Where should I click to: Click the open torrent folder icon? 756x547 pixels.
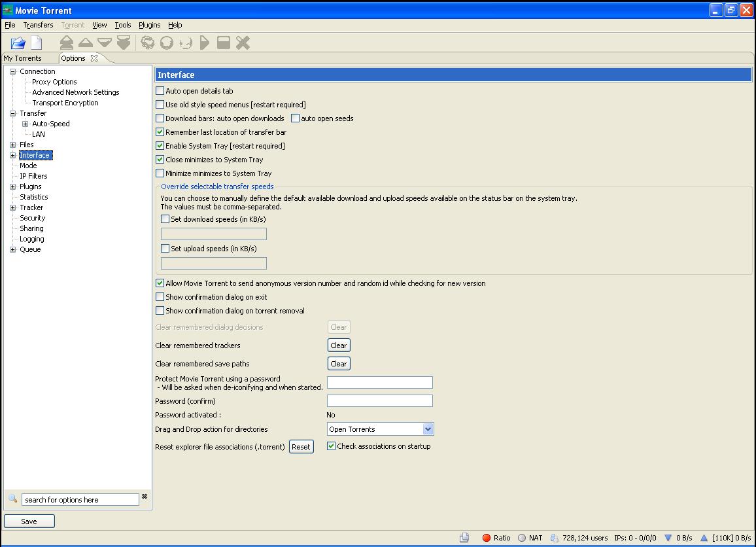(x=18, y=43)
